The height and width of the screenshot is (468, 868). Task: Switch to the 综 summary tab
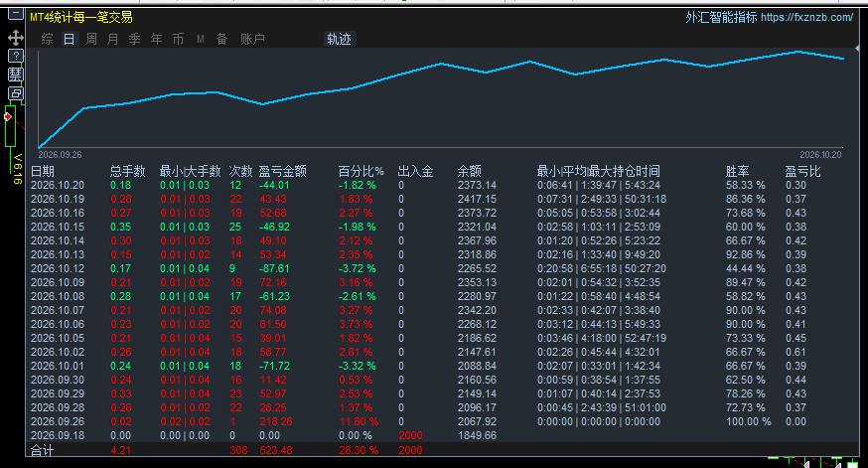[47, 40]
